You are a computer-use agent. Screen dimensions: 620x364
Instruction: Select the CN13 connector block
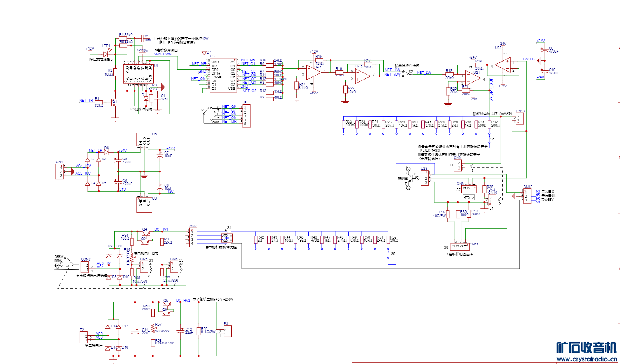(519, 119)
